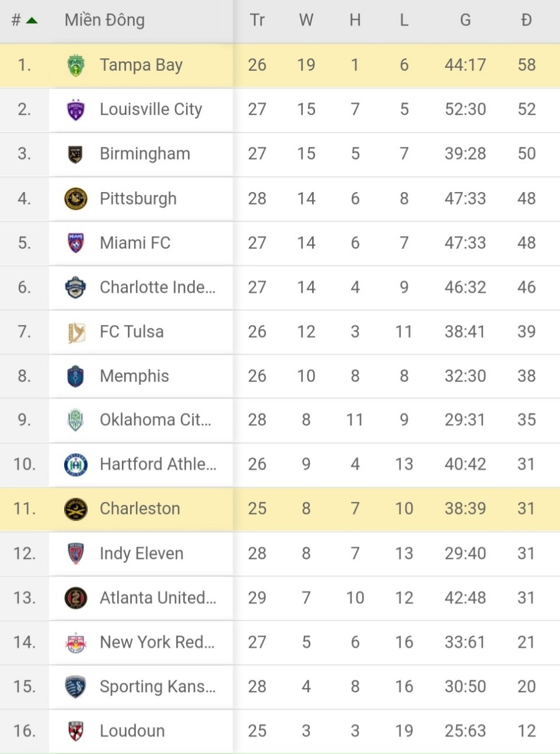Sort by rank using the green arrow
This screenshot has height=754, width=560.
[x=32, y=21]
